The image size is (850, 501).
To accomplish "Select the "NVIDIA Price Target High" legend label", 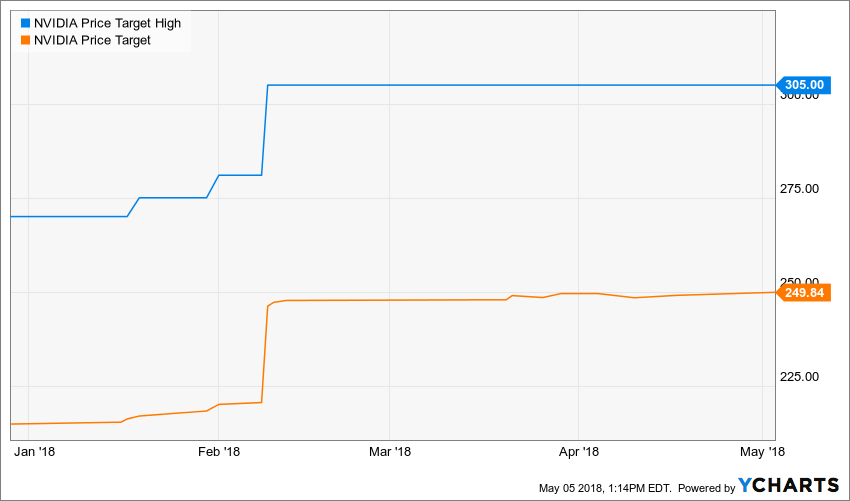I will coord(107,23).
